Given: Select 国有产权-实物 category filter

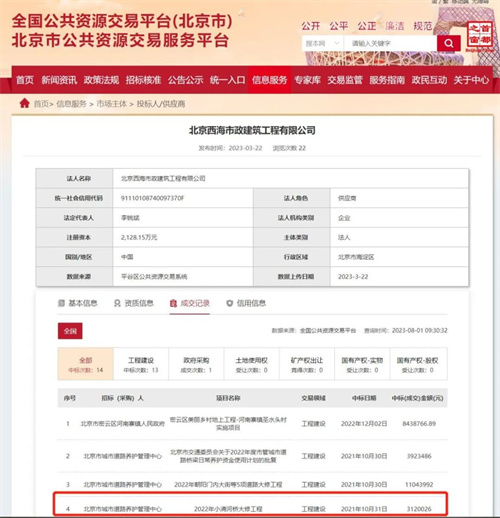Looking at the screenshot, I should click(x=362, y=364).
